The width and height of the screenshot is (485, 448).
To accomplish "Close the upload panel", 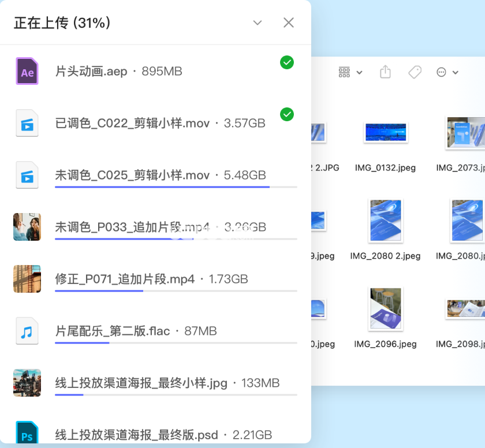I will (289, 23).
